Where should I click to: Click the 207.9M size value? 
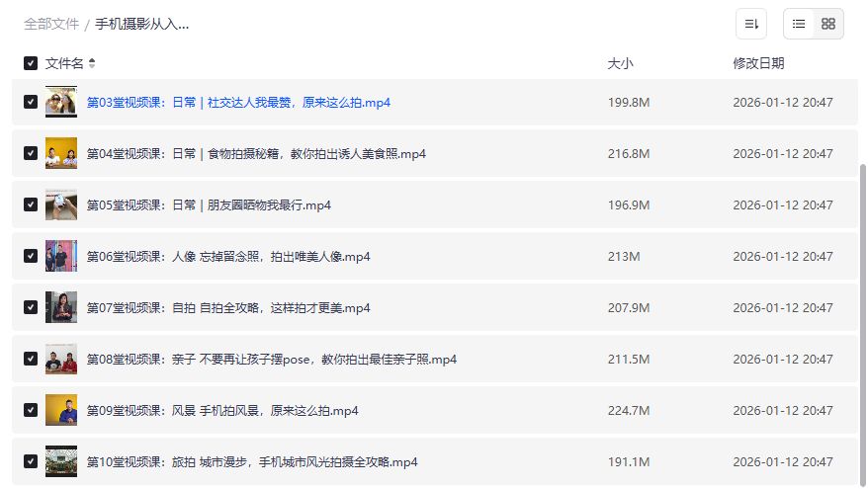pyautogui.click(x=629, y=308)
